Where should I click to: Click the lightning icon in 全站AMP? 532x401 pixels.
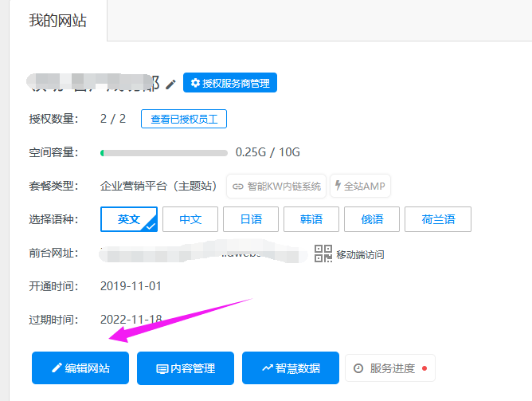pyautogui.click(x=338, y=185)
